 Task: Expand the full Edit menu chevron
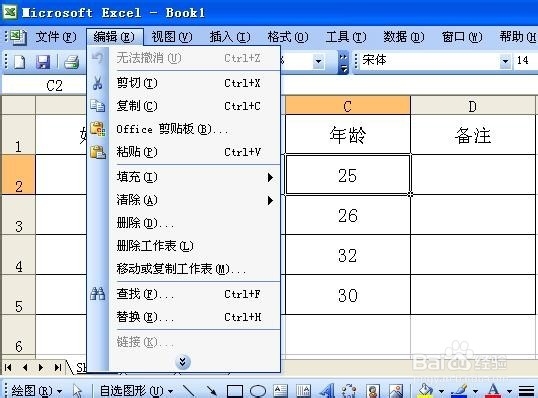183,362
